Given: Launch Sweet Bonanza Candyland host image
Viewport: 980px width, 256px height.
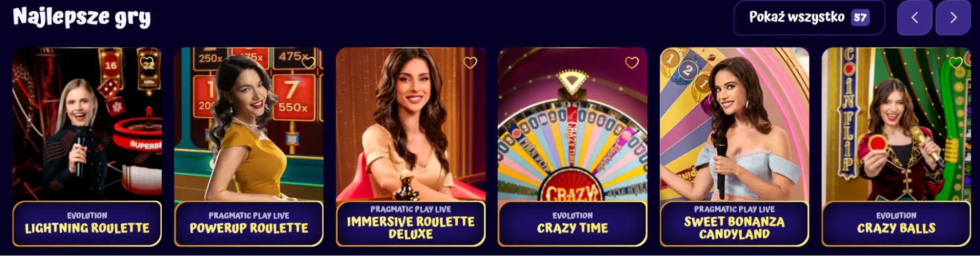Looking at the screenshot, I should (x=734, y=124).
